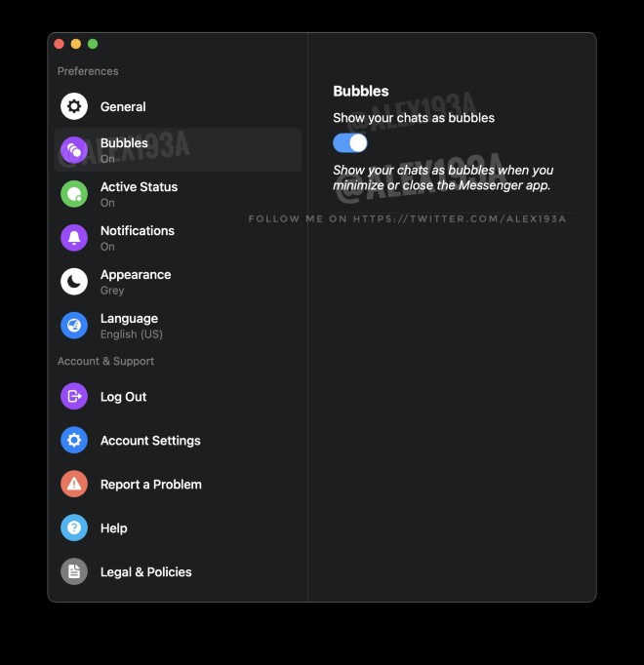Click the 'Preferences' section header
Image resolution: width=644 pixels, height=665 pixels.
(x=88, y=71)
